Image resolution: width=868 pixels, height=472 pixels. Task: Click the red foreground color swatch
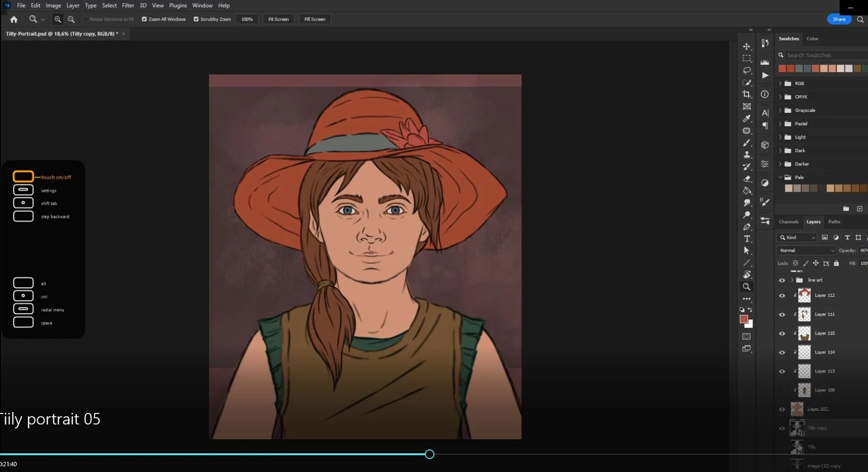pyautogui.click(x=744, y=319)
